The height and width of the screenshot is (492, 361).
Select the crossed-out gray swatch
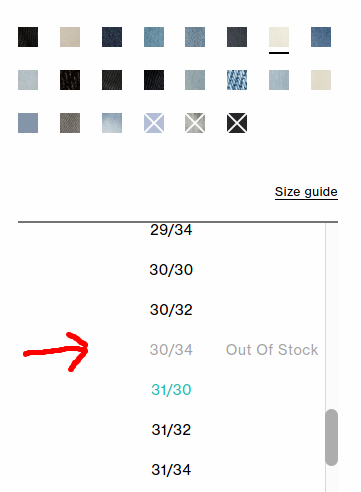195,123
